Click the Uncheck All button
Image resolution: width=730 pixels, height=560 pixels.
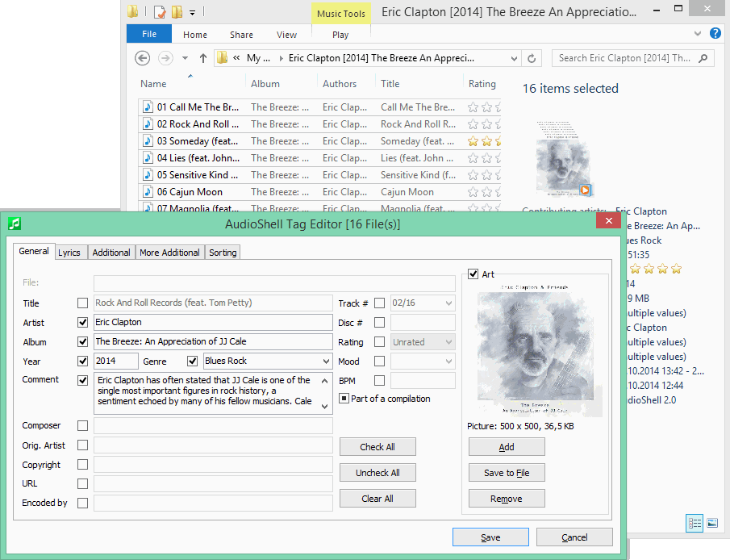[378, 473]
